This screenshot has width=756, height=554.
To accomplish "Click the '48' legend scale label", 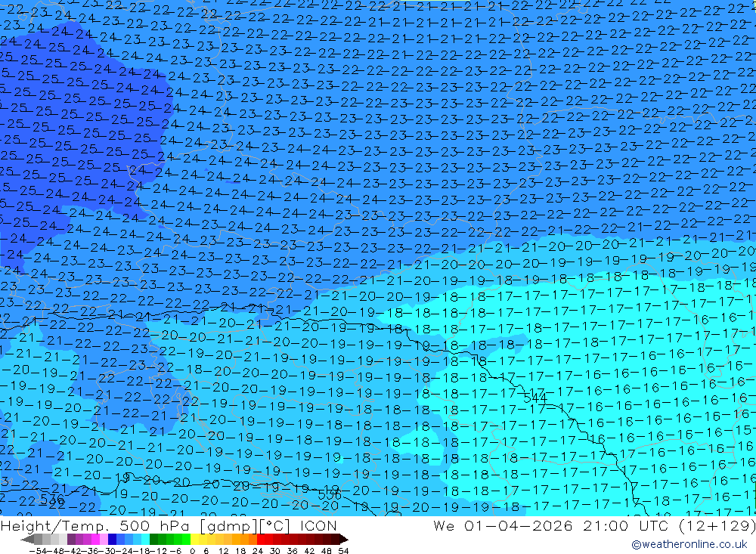I will point(327,551).
